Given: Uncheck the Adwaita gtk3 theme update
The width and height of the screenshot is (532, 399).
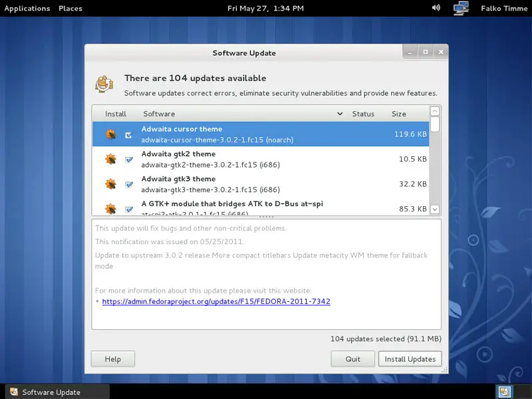Looking at the screenshot, I should pos(128,185).
